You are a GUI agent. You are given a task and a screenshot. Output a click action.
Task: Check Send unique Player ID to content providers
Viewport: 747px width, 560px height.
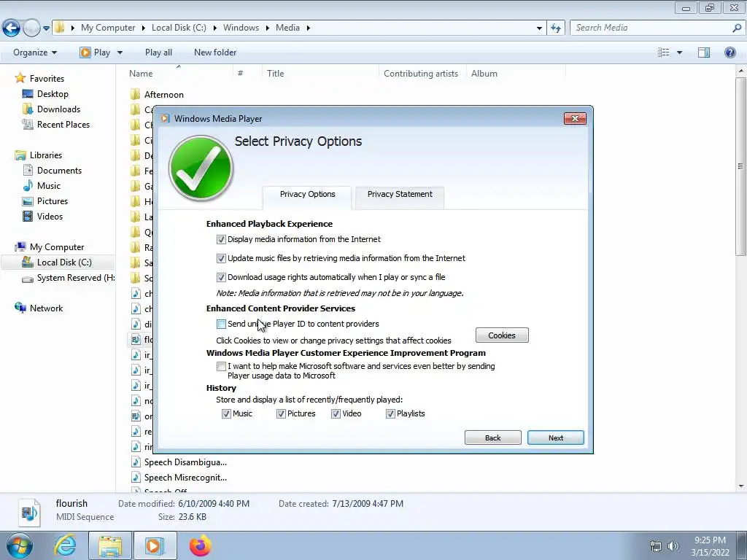[221, 324]
